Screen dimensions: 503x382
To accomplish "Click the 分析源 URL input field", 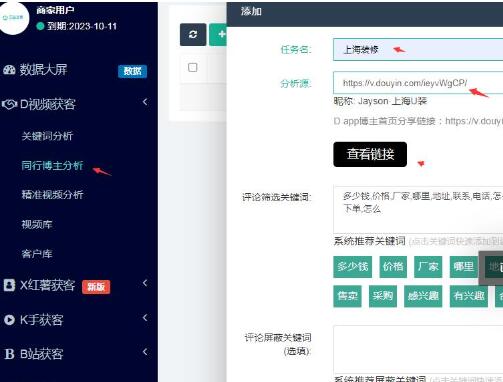I will [418, 83].
